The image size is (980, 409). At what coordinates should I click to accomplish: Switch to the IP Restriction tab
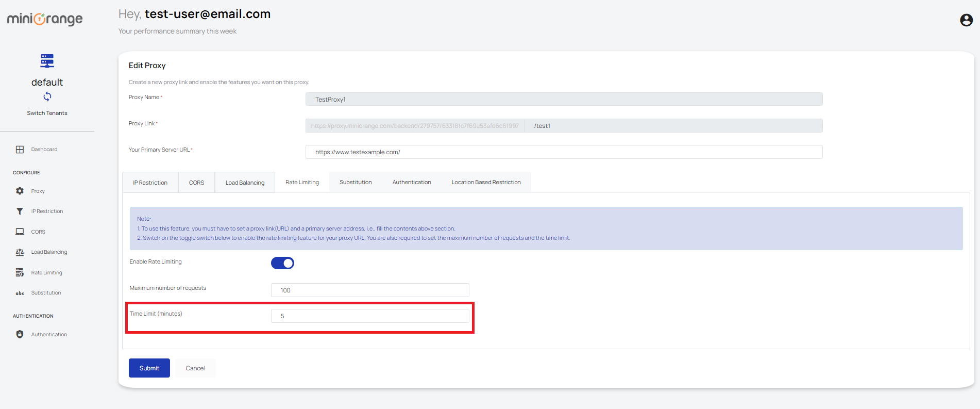click(150, 183)
